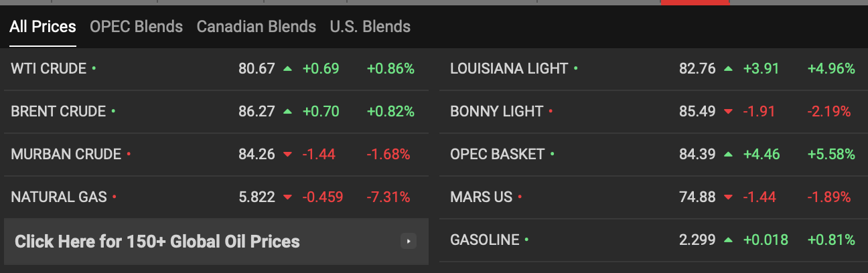Click the Louisiana Light +4.96% change value
The height and width of the screenshot is (273, 868).
[831, 68]
